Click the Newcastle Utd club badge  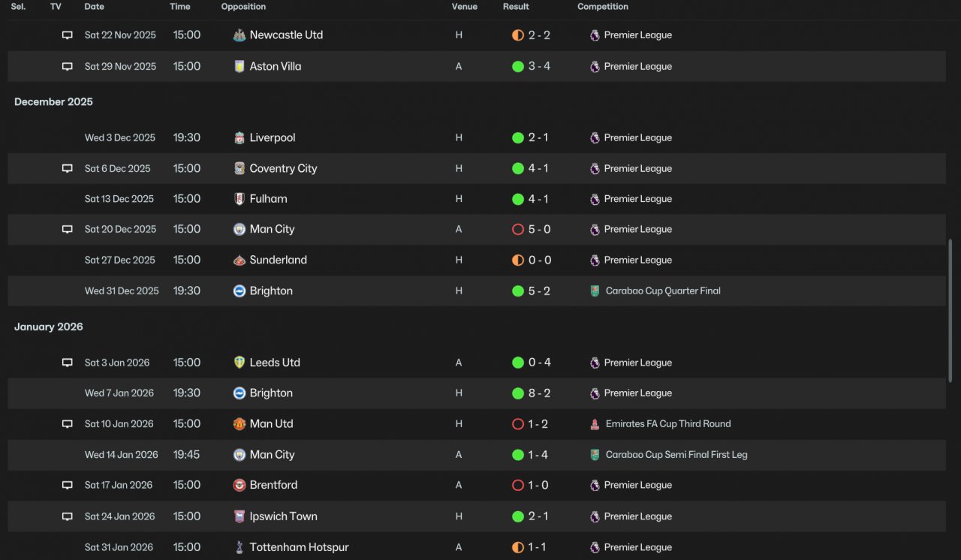click(239, 35)
